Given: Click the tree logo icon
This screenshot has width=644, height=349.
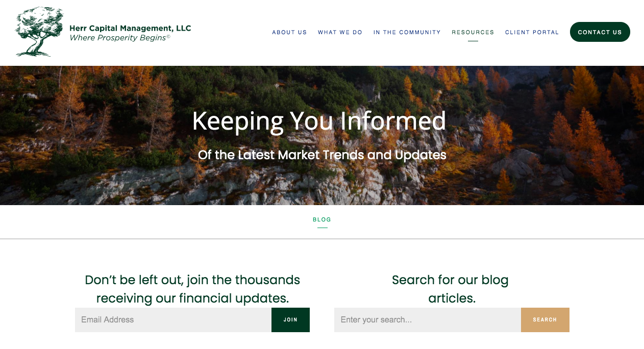Looking at the screenshot, I should click(x=39, y=32).
